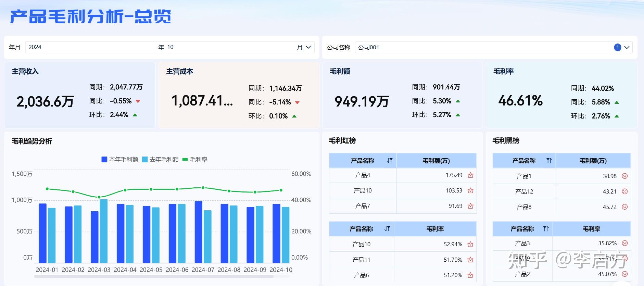Select the 产品2 row in 毛利黑榜
The width and height of the screenshot is (644, 286).
[562, 274]
